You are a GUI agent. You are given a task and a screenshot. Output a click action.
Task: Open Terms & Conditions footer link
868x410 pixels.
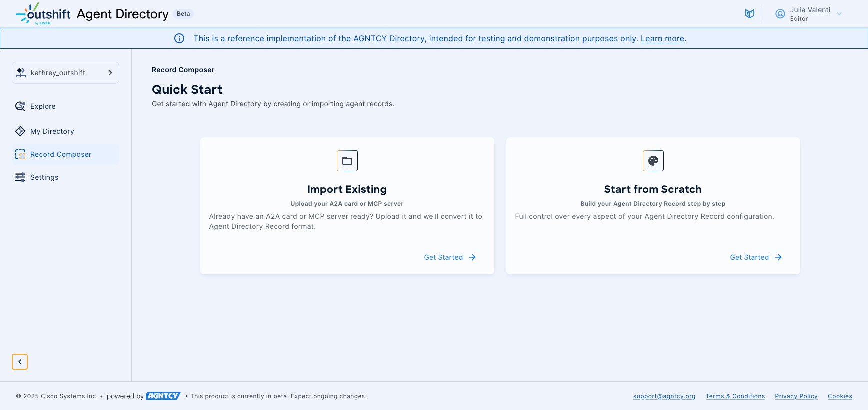tap(735, 396)
